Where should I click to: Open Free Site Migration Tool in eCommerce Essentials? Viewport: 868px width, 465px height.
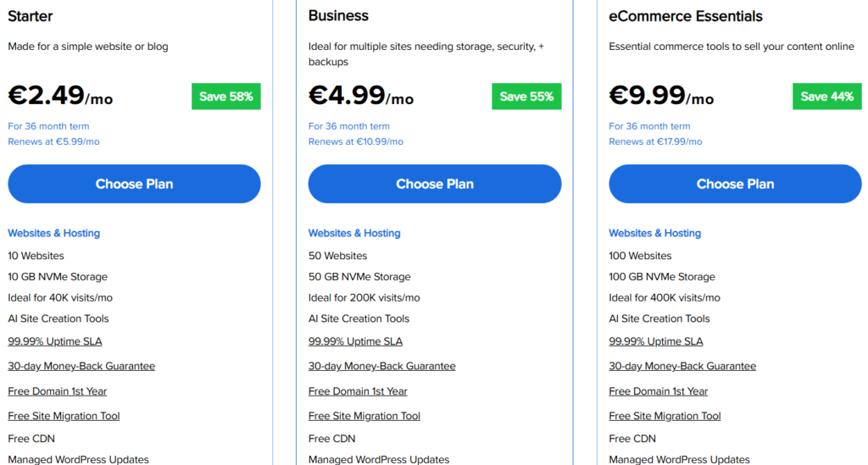[x=665, y=416]
